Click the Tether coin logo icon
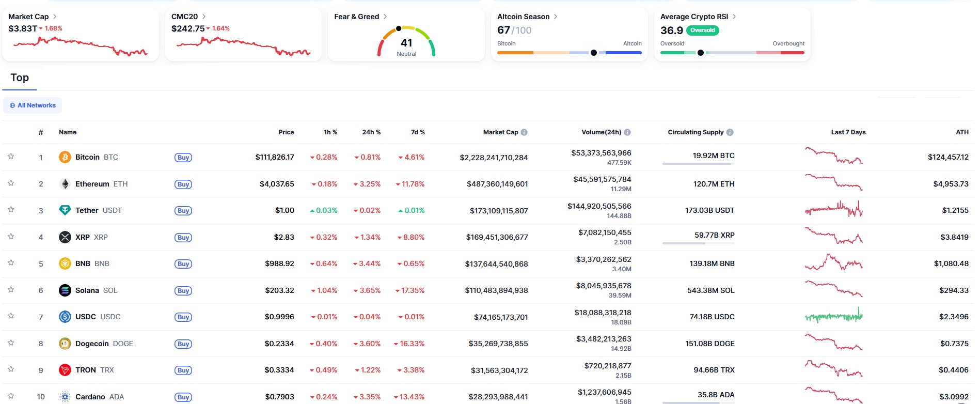 (x=65, y=210)
